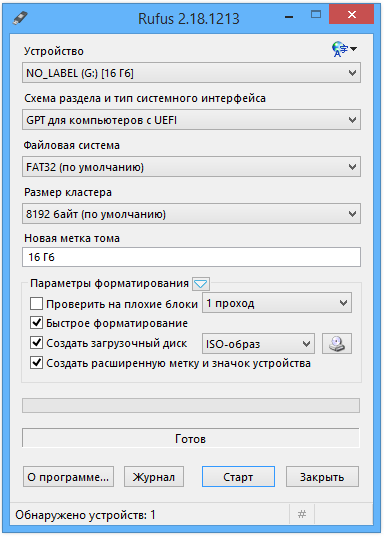Minimize the Rufus window
This screenshot has height=538, width=384.
tap(289, 16)
